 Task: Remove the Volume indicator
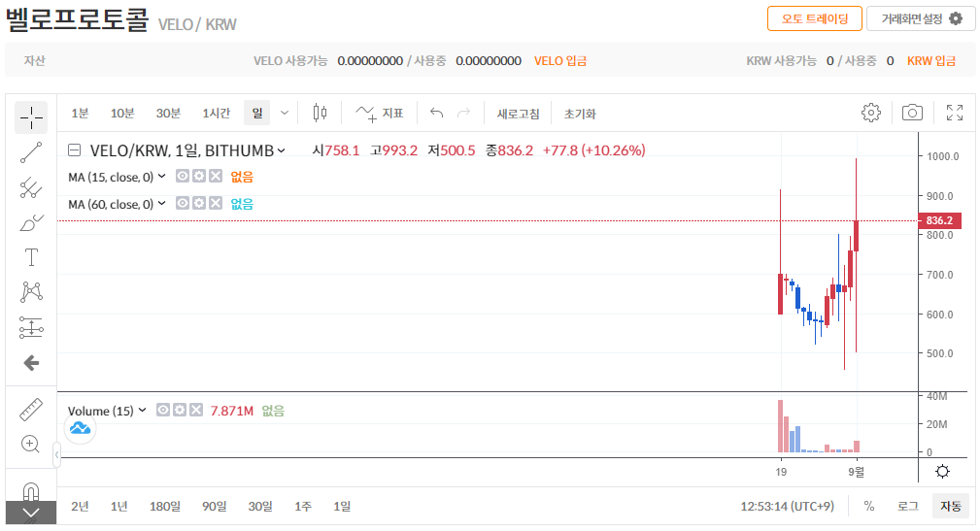coord(196,410)
